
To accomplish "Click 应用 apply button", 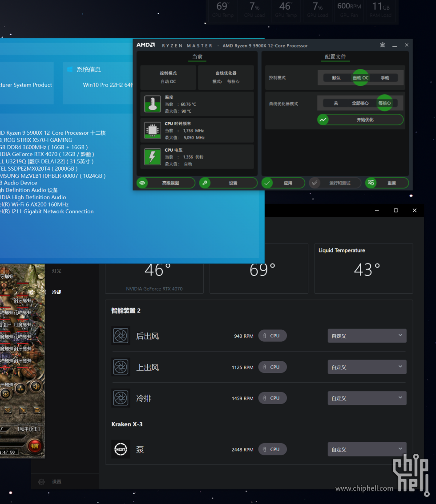I will [x=283, y=183].
